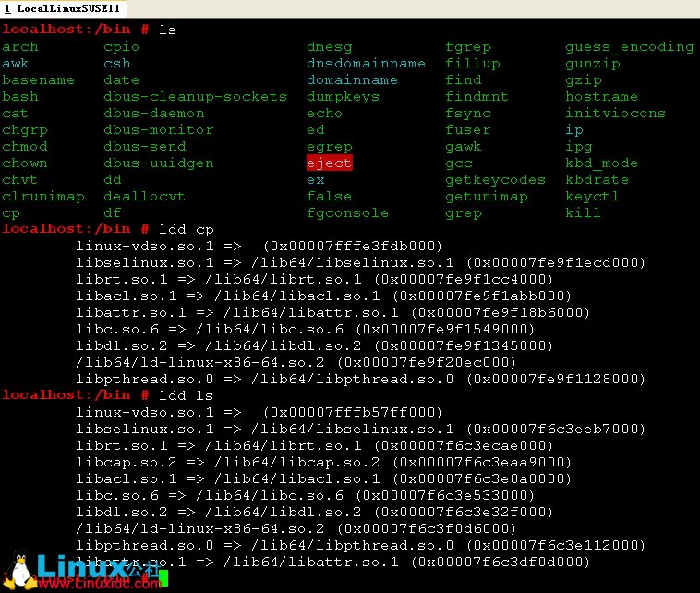The width and height of the screenshot is (700, 593).
Task: Click the fsync file name
Action: click(468, 113)
